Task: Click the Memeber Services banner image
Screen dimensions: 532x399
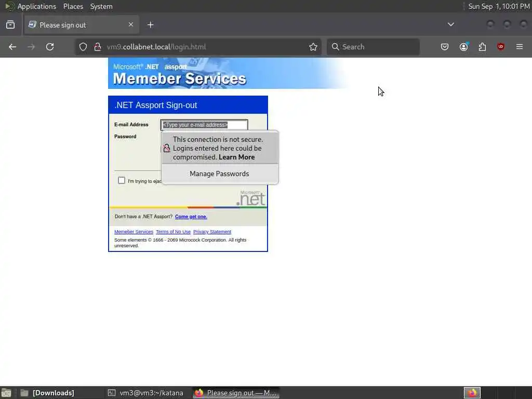Action: (x=228, y=73)
